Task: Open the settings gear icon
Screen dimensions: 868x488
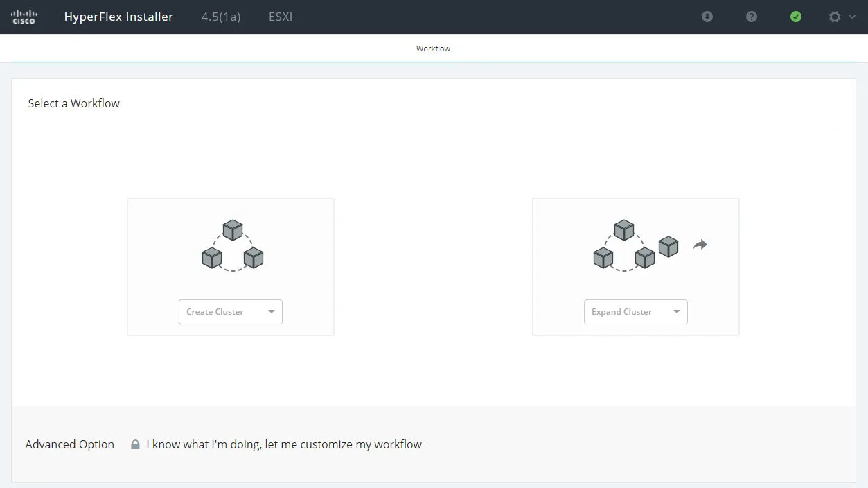Action: pyautogui.click(x=835, y=17)
